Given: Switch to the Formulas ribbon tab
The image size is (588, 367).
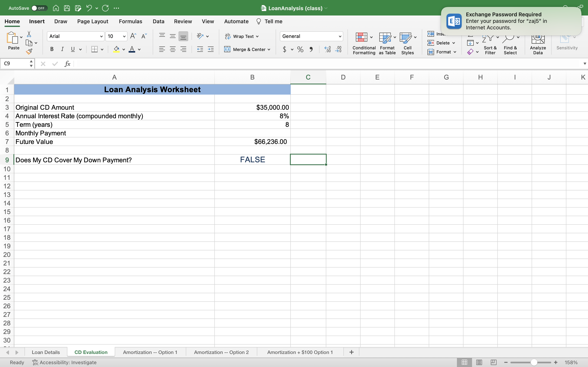Looking at the screenshot, I should click(130, 21).
